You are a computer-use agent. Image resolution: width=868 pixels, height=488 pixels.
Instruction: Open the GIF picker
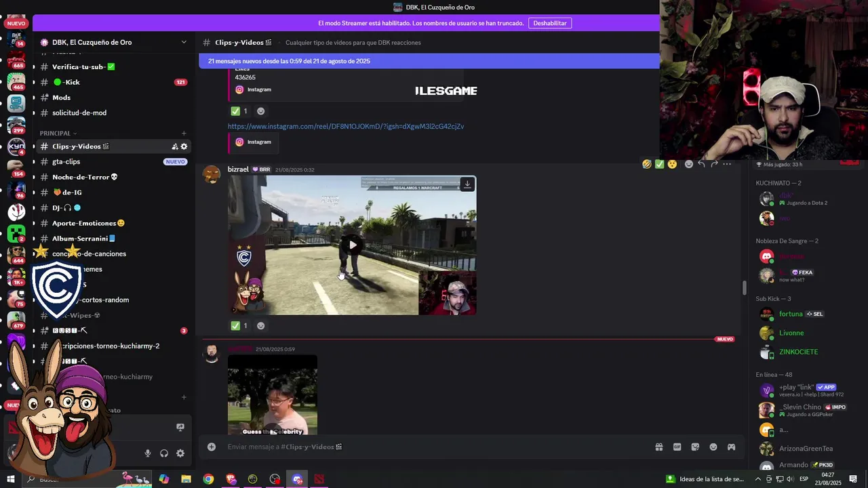click(677, 447)
